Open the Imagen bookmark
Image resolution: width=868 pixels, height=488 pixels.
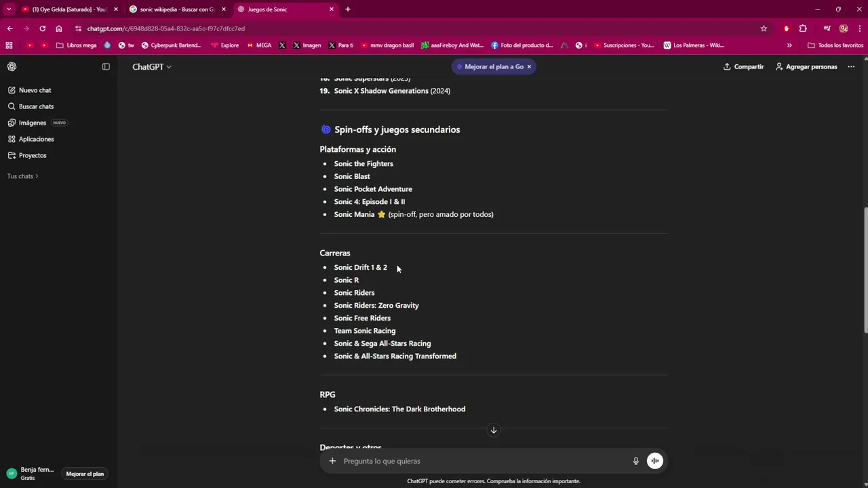(307, 45)
